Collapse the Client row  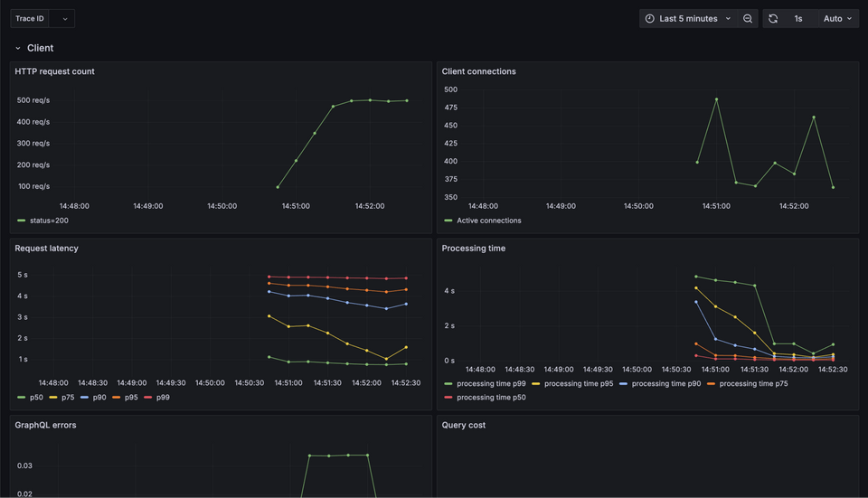18,48
